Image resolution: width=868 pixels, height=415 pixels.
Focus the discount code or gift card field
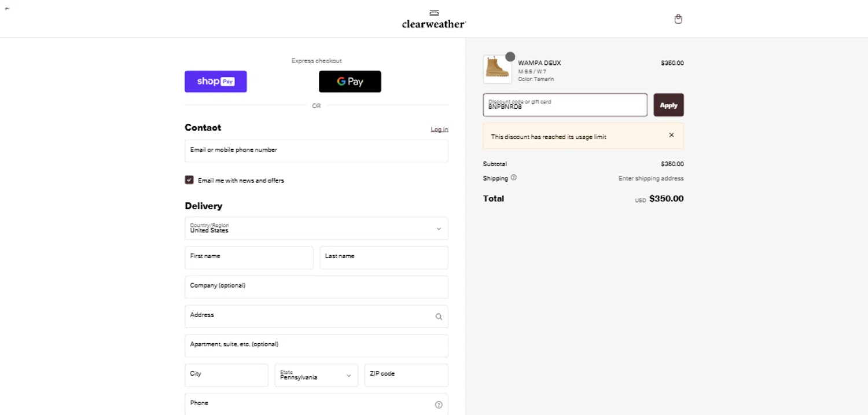[x=565, y=105]
